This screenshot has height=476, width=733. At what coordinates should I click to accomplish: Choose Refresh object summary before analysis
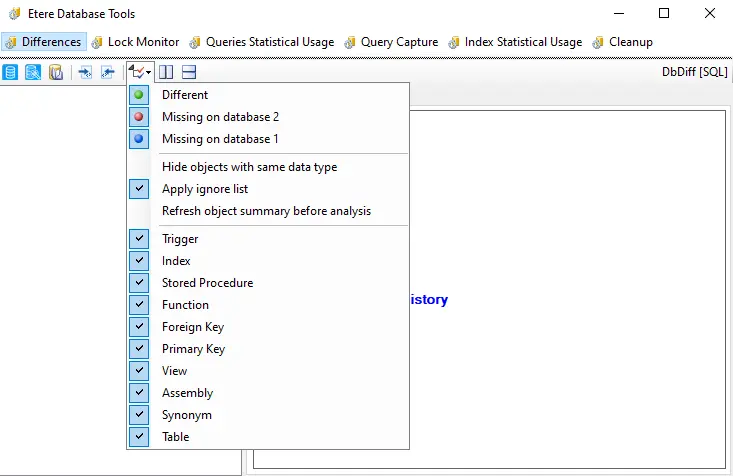[266, 211]
